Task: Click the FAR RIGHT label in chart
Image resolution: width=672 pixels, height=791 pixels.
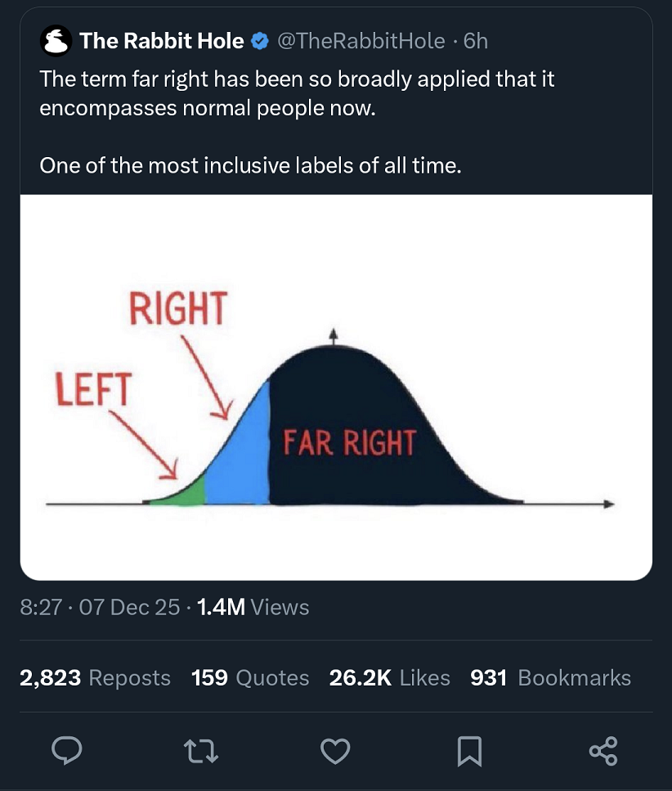Action: pyautogui.click(x=349, y=443)
